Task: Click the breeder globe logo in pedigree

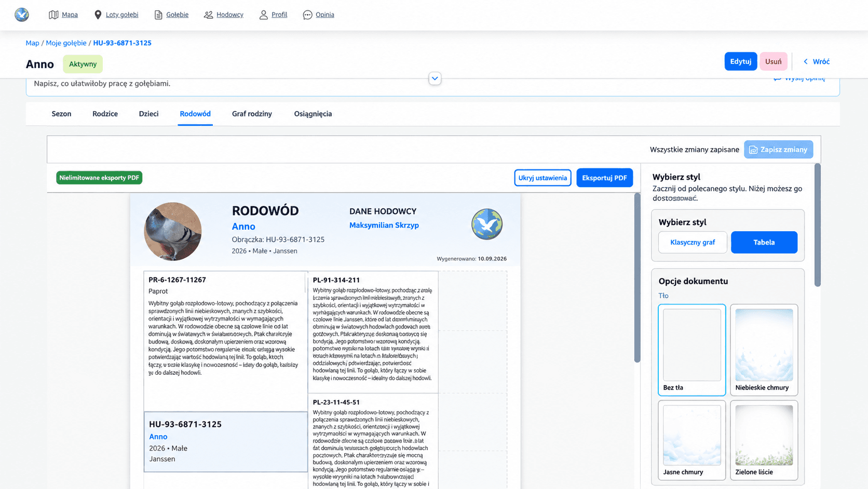Action: pos(487,224)
